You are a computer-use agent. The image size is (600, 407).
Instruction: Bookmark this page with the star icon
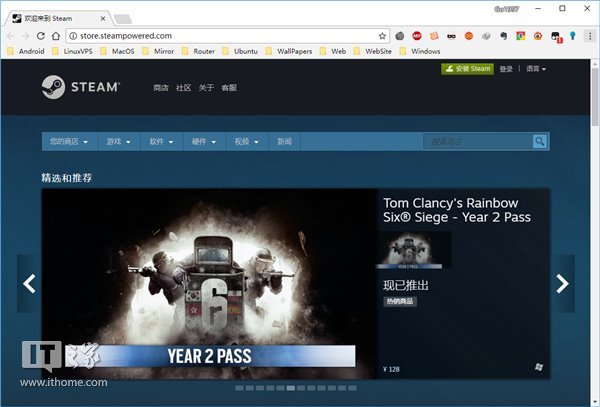382,36
